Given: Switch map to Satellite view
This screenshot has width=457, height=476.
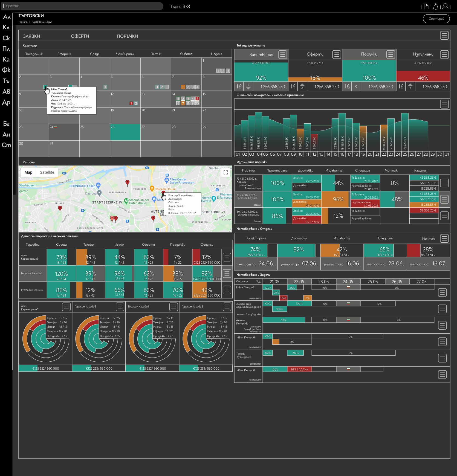Looking at the screenshot, I should coord(47,172).
